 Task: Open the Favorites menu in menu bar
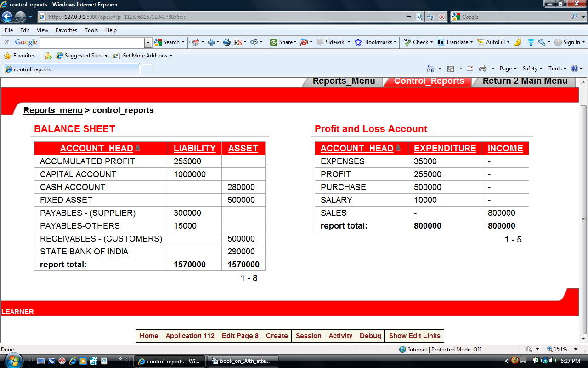coord(66,30)
